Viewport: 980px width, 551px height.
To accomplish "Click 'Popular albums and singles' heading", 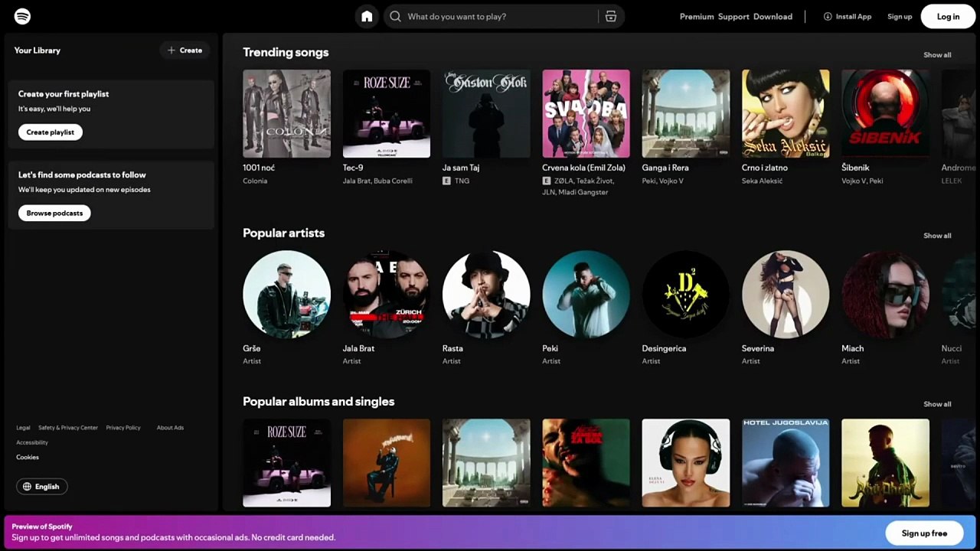I will tap(318, 401).
